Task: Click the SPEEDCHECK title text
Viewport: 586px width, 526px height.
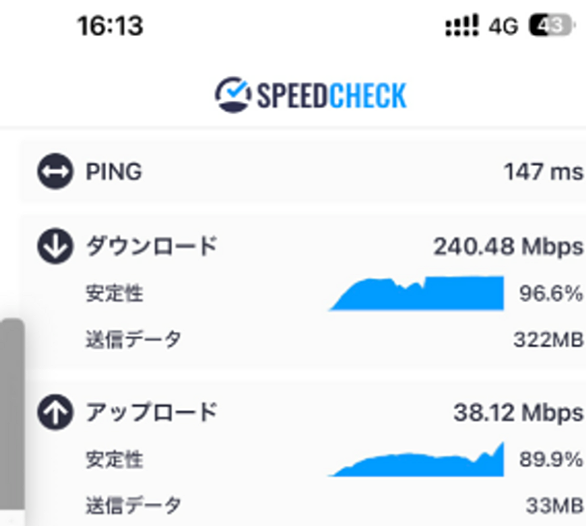Action: 331,96
